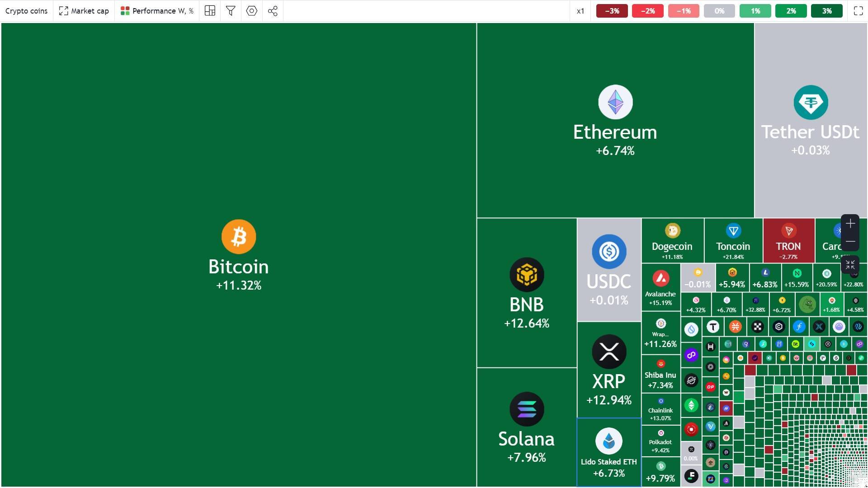Toggle the -3% performance filter button
Image resolution: width=868 pixels, height=488 pixels.
pyautogui.click(x=612, y=10)
